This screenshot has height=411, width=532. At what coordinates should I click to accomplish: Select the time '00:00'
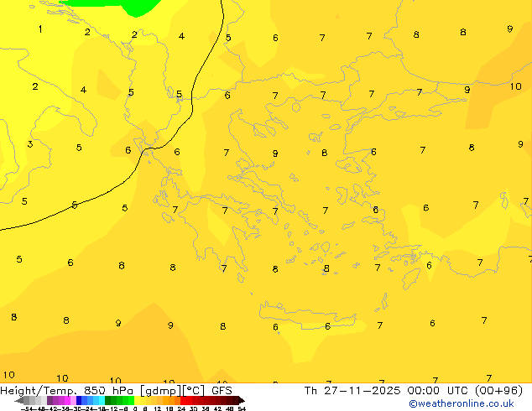[x=424, y=391]
